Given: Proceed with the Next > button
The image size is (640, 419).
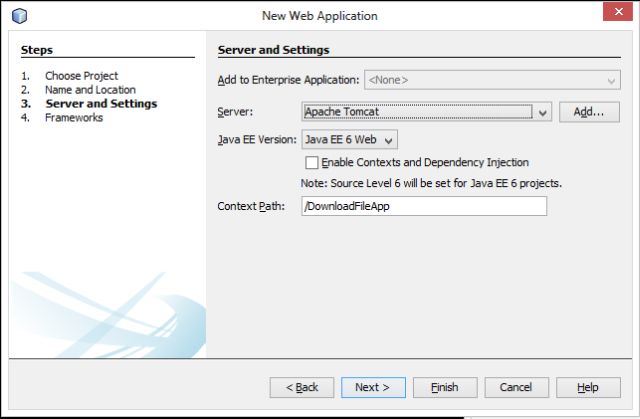Looking at the screenshot, I should coord(373,387).
